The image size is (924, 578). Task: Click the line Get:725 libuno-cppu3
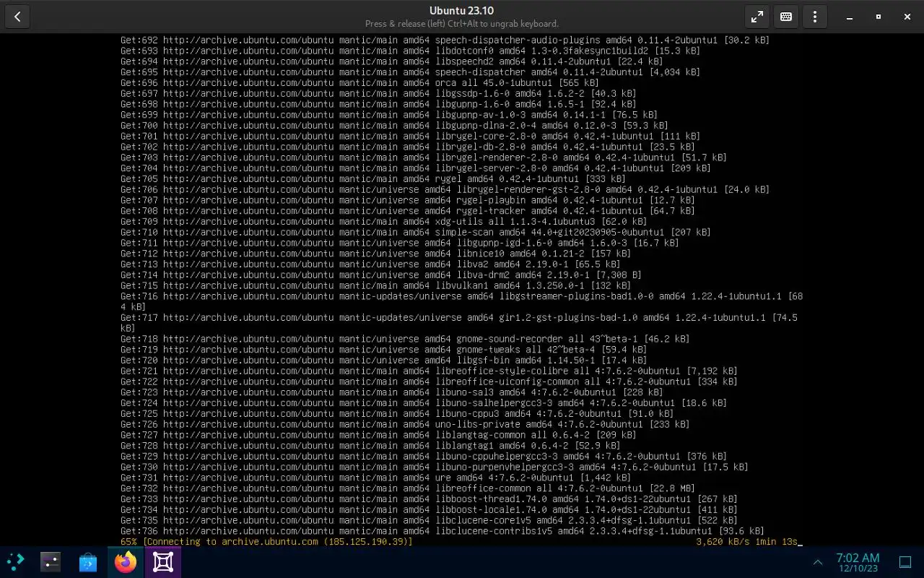click(x=397, y=413)
